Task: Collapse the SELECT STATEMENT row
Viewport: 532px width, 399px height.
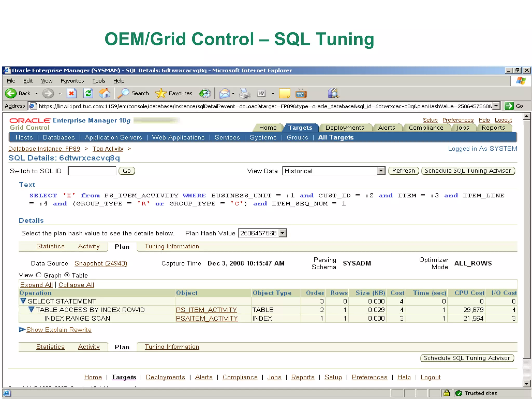Action: 23,301
